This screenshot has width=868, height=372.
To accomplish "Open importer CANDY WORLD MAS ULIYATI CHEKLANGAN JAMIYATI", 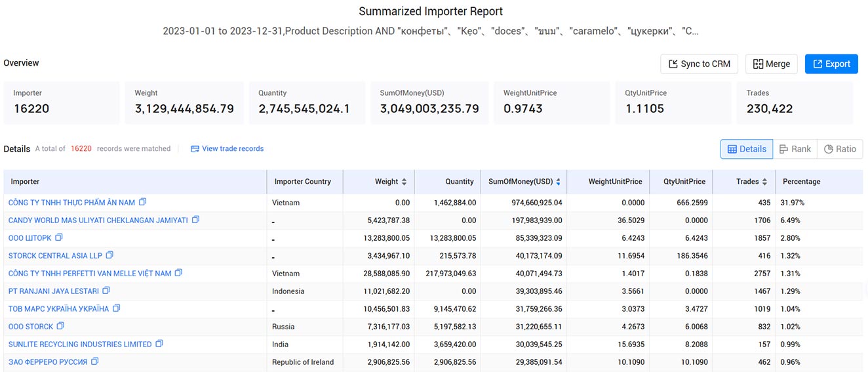I will click(x=98, y=220).
